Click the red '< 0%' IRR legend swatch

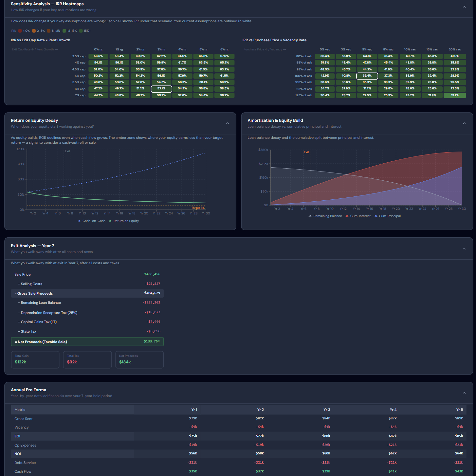point(20,31)
